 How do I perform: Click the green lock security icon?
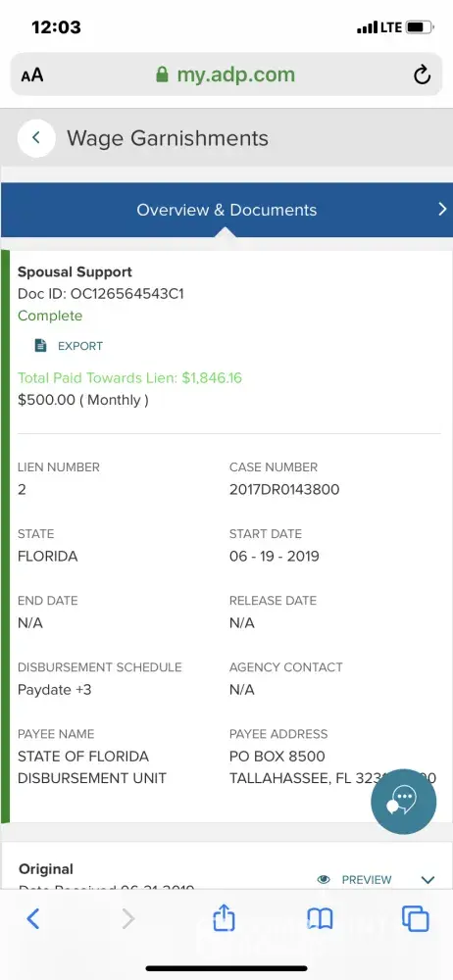[x=162, y=75]
